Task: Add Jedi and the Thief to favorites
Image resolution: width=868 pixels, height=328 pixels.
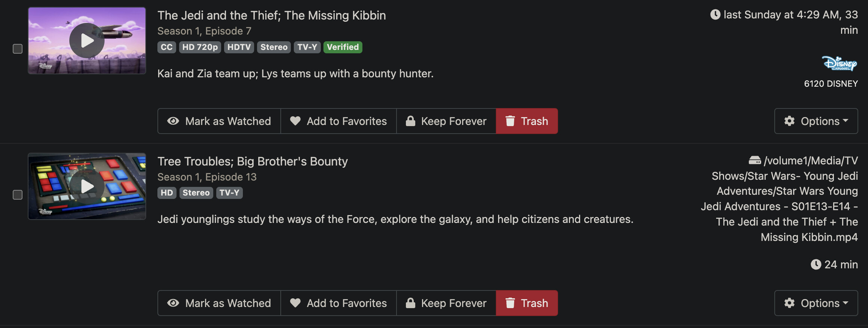Action: coord(338,121)
